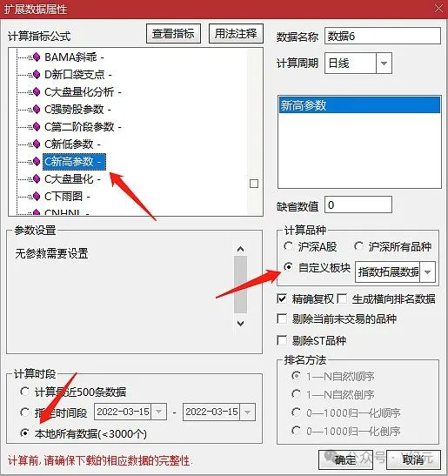Image resolution: width=448 pixels, height=476 pixels.
Task: Click the diamond icon next to D新口袋支点
Action: click(37, 74)
